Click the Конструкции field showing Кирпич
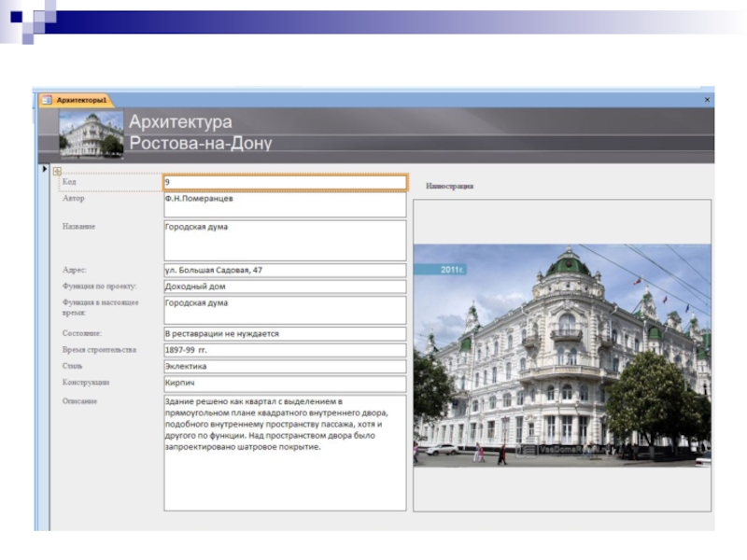Viewport: 747px width, 560px height. point(285,384)
